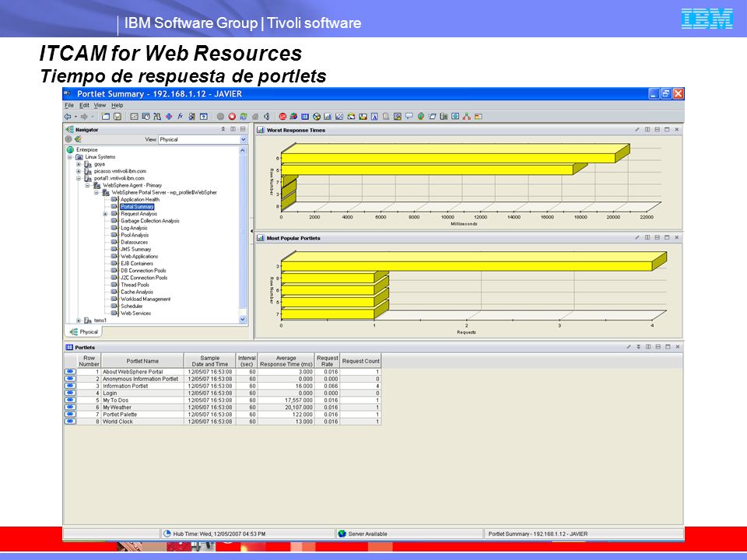Expand the goya tree node

tap(79, 164)
